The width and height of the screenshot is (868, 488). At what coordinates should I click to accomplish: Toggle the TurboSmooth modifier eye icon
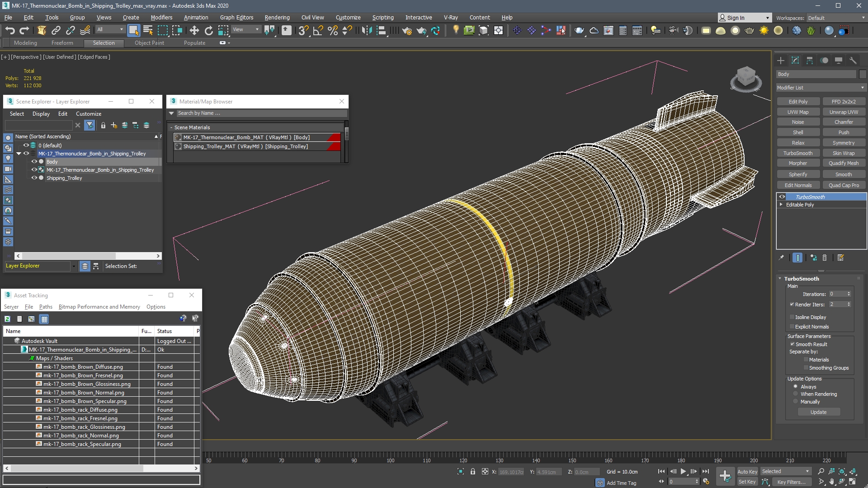(x=782, y=197)
